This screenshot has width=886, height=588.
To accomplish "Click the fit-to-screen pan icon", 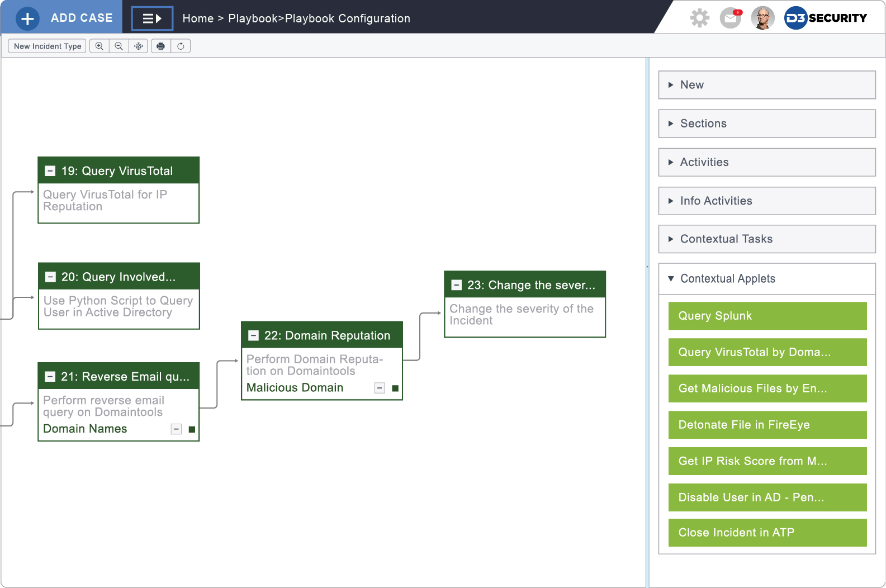I will tap(138, 46).
